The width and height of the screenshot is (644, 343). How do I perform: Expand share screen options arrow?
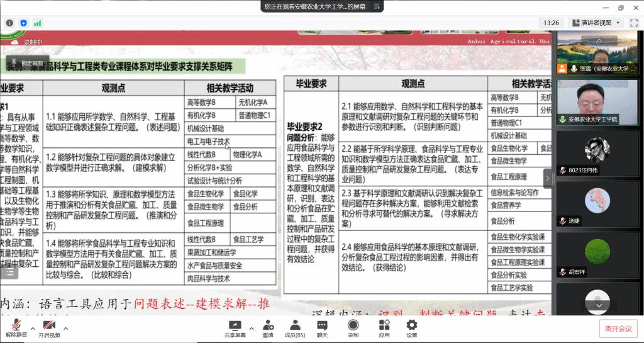(252, 328)
